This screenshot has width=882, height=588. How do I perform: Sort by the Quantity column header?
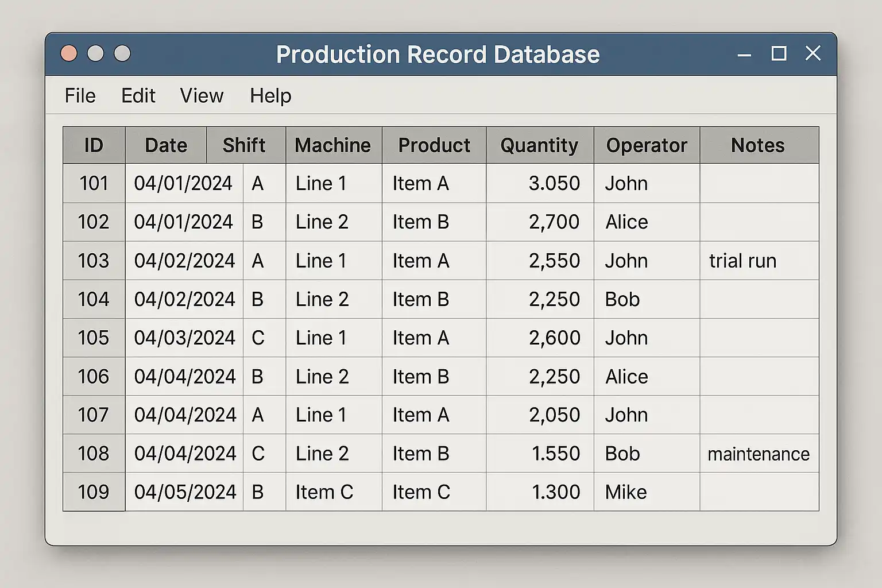point(539,145)
